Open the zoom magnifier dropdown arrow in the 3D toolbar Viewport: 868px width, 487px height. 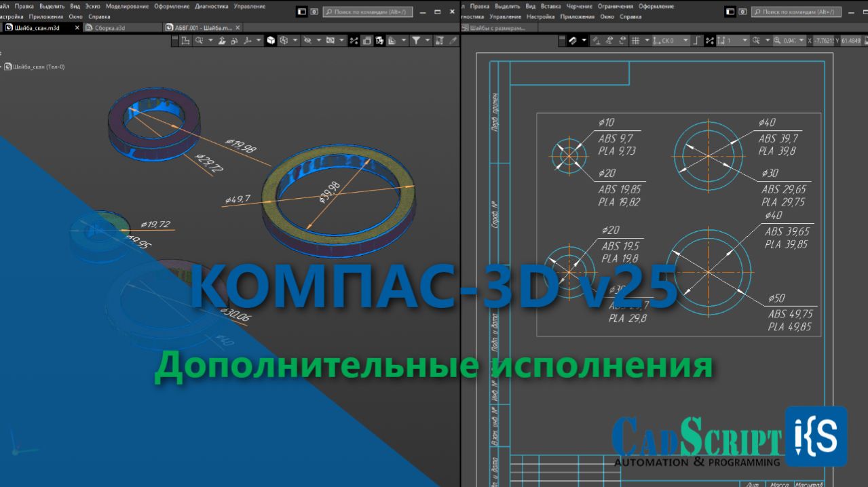[210, 41]
